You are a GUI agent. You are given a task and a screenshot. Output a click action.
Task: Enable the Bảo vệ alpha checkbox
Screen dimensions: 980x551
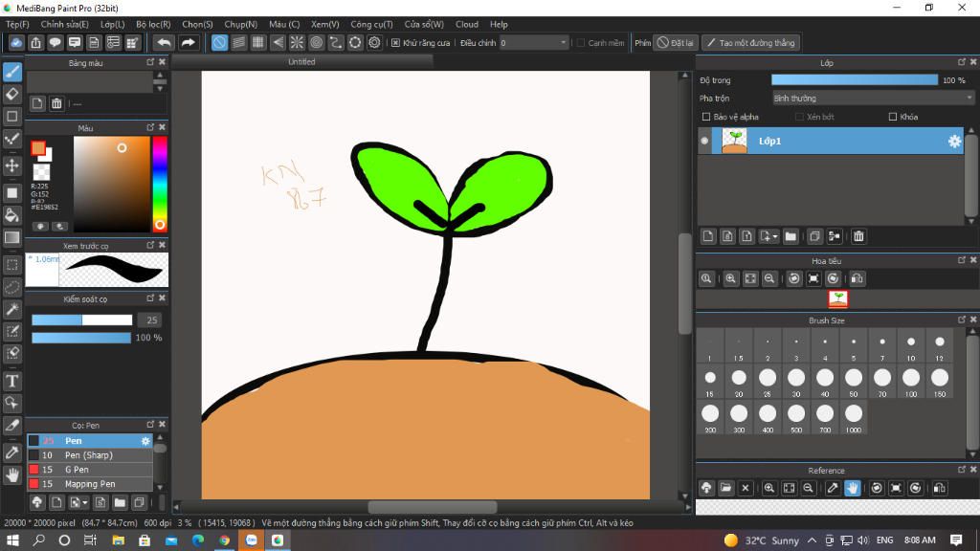point(706,117)
